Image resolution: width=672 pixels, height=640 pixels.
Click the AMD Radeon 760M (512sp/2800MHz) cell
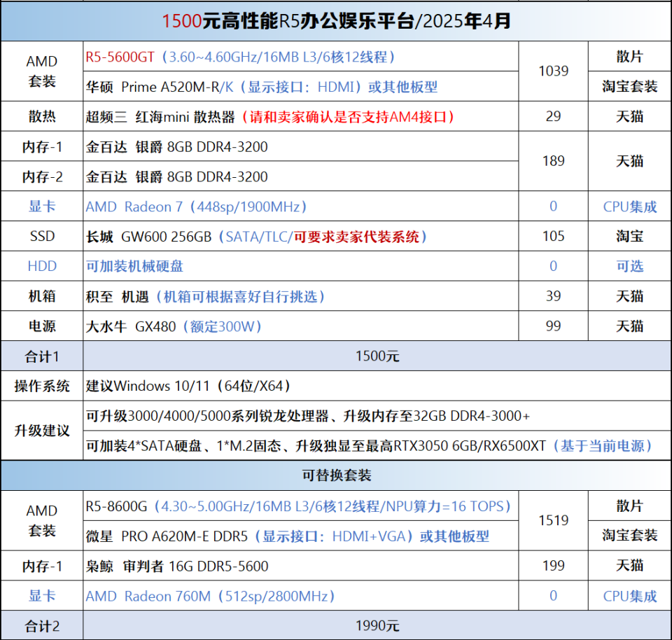pyautogui.click(x=301, y=597)
